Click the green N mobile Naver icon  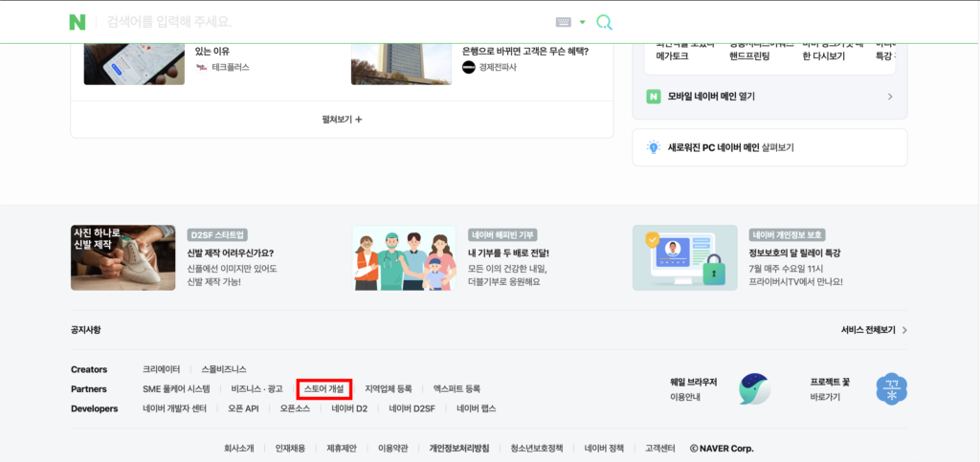pos(654,97)
